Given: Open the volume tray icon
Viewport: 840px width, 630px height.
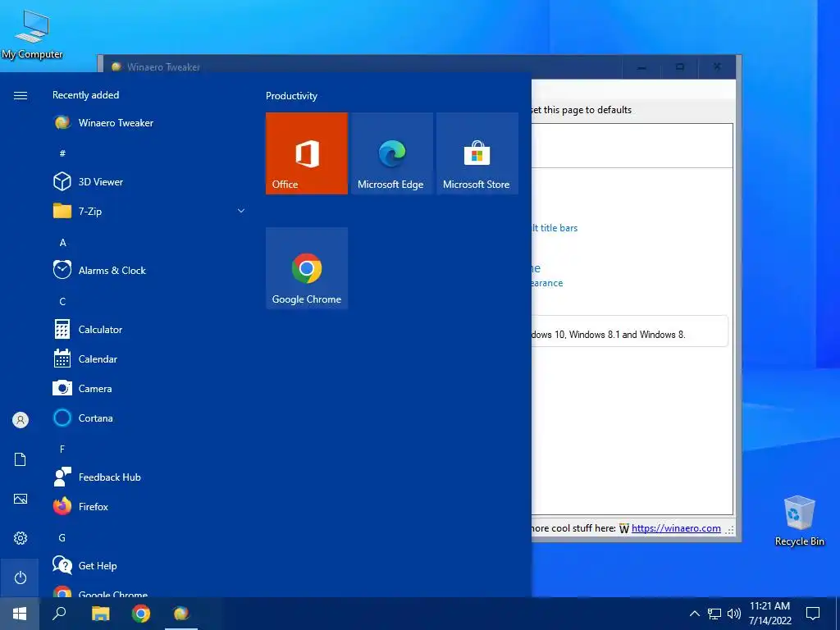Looking at the screenshot, I should point(734,614).
